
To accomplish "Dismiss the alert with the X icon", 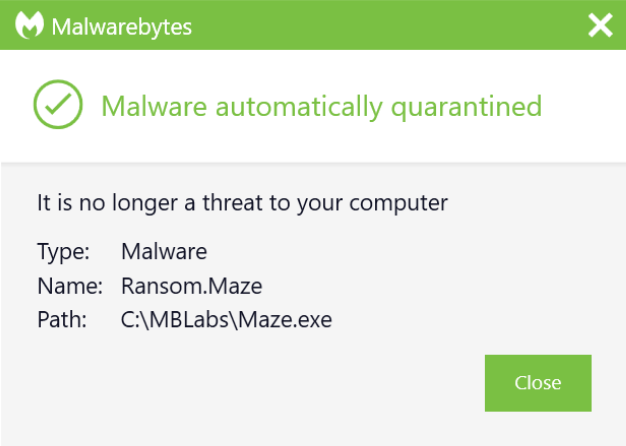I will [600, 25].
